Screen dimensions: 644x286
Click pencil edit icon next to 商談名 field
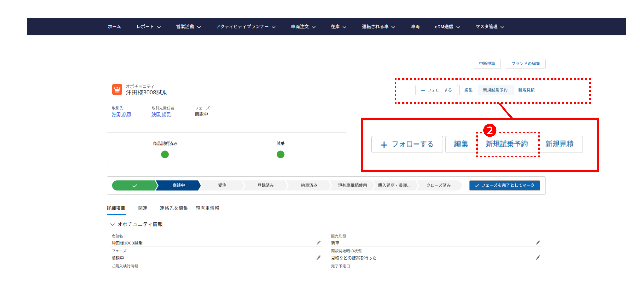pyautogui.click(x=318, y=243)
